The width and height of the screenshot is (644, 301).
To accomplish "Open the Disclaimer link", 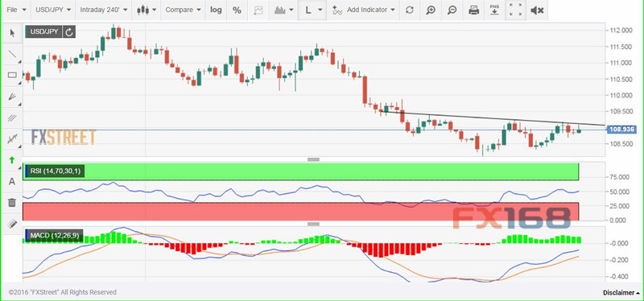I will 621,293.
